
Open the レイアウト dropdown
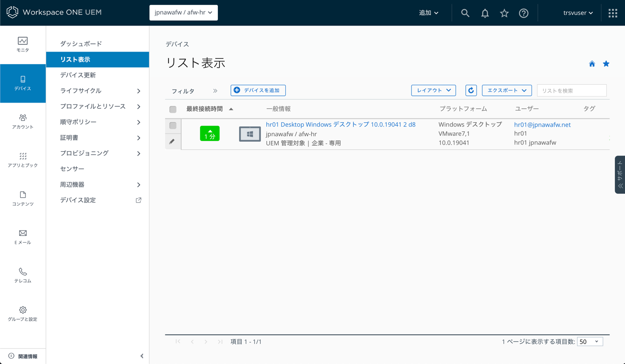tap(433, 91)
